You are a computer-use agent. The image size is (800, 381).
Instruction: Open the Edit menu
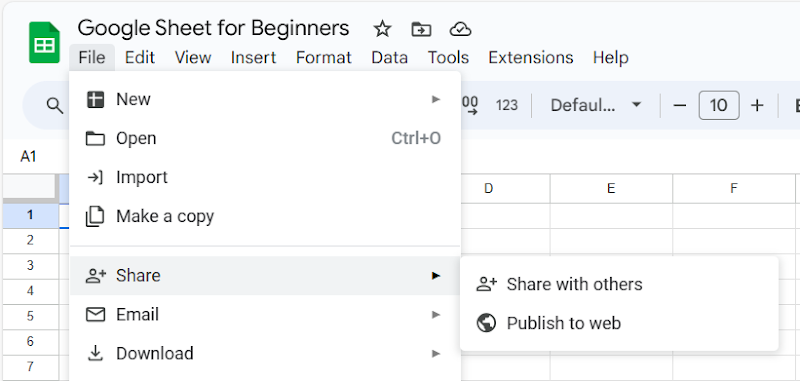tap(139, 58)
